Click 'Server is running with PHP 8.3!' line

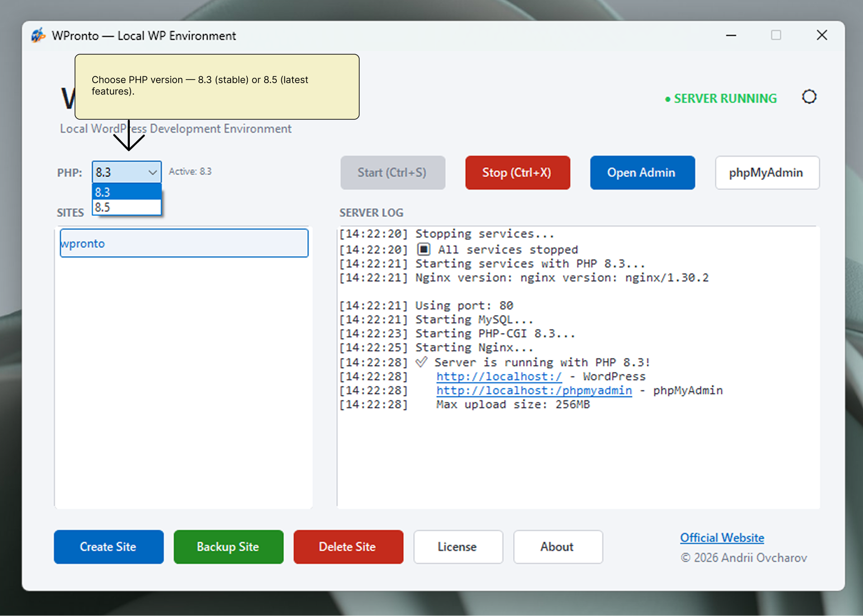(495, 362)
